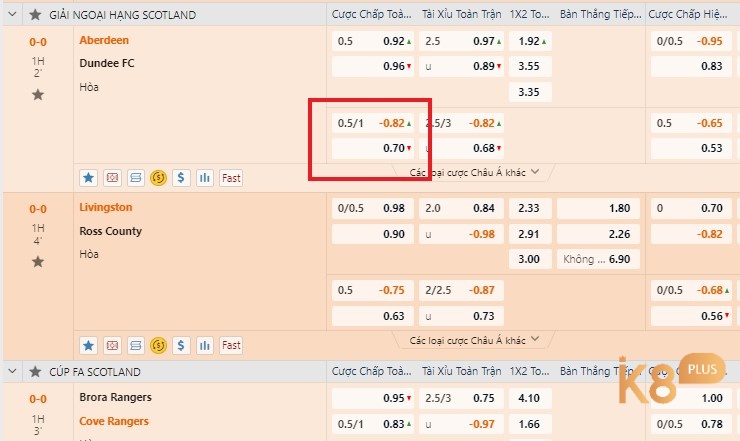Select next goal odds 1.80 for Livingston

tap(598, 208)
